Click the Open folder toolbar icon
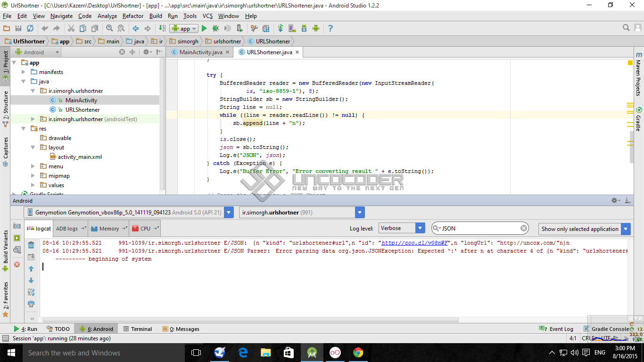Viewport: 644px width, 362px height. pyautogui.click(x=7, y=28)
